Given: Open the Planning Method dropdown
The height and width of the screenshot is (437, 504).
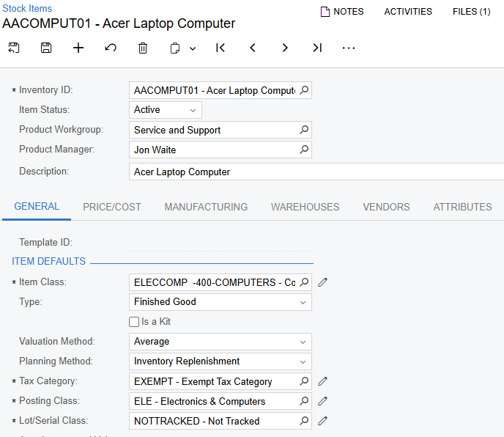Looking at the screenshot, I should [x=220, y=361].
